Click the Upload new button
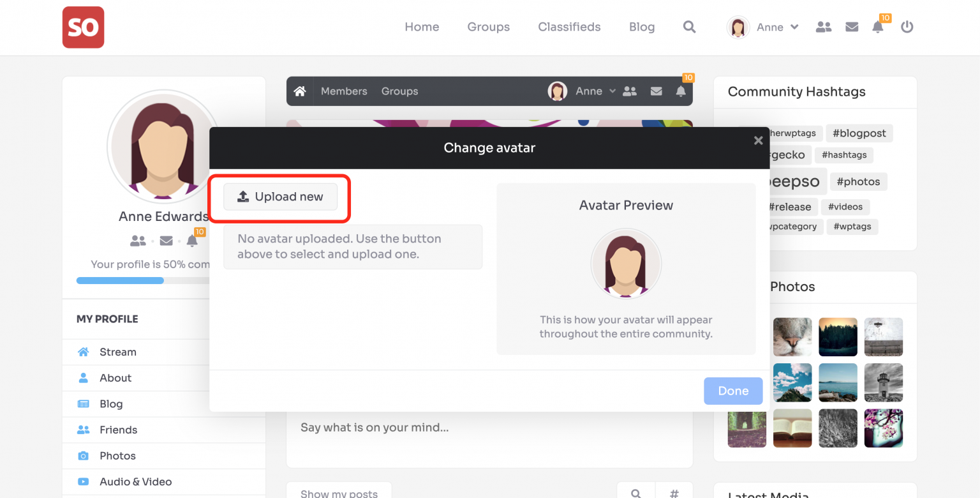 coord(280,197)
